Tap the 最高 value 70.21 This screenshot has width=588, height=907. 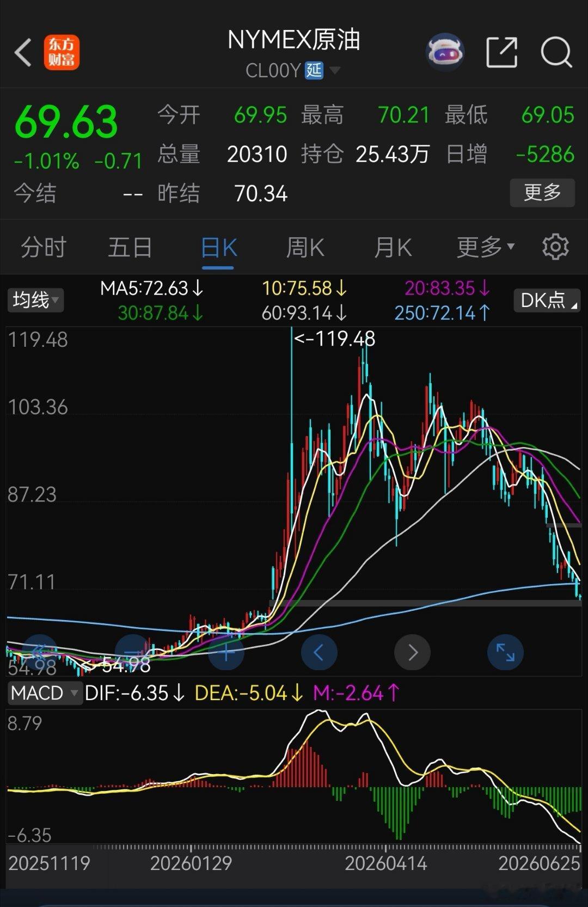(x=404, y=115)
